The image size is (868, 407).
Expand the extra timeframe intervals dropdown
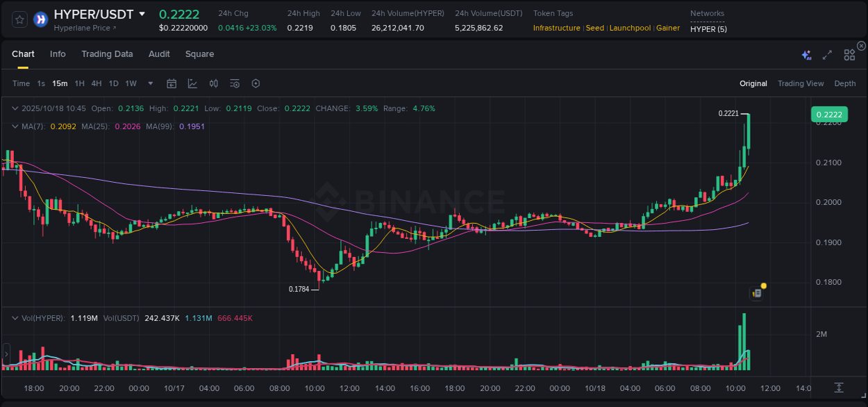(x=150, y=83)
